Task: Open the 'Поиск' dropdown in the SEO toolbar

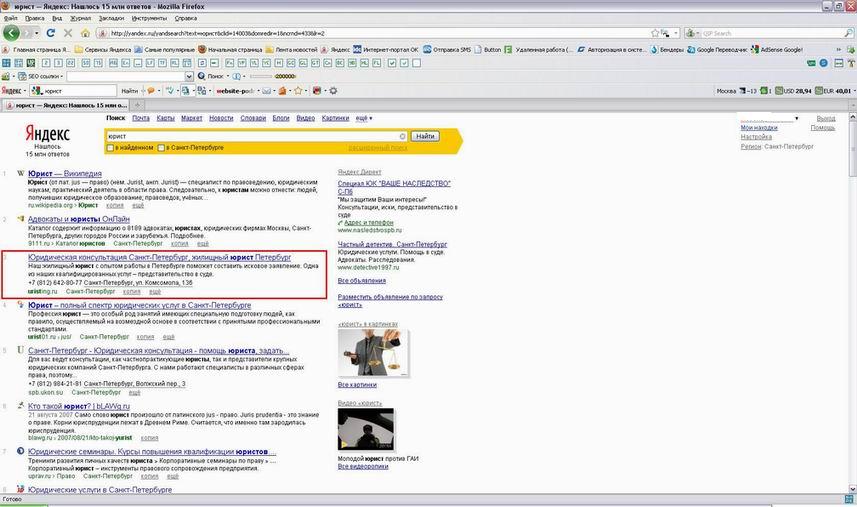Action: [x=213, y=76]
